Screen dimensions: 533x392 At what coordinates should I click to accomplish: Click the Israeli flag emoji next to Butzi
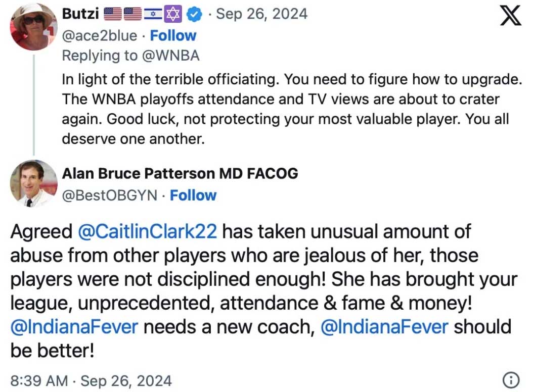click(153, 14)
